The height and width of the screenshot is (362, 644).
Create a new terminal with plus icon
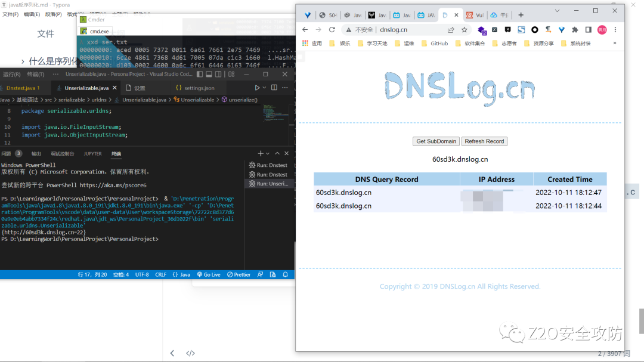click(x=261, y=153)
